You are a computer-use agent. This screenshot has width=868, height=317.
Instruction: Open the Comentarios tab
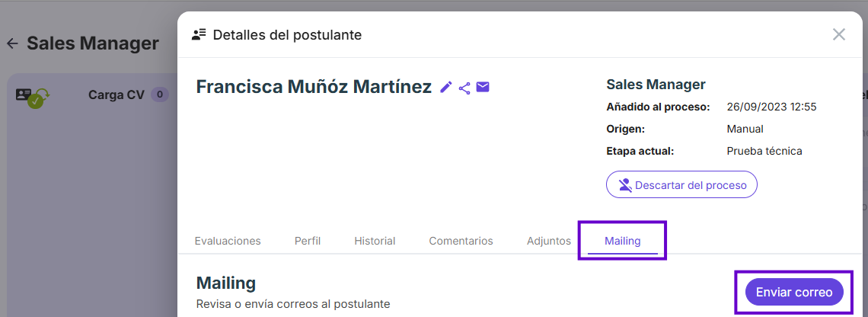[461, 241]
